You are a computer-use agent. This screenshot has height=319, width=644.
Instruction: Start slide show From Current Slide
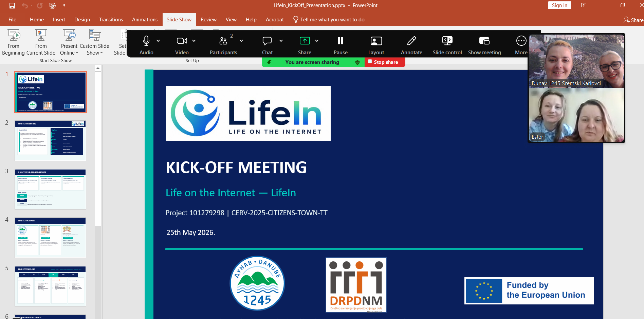41,42
